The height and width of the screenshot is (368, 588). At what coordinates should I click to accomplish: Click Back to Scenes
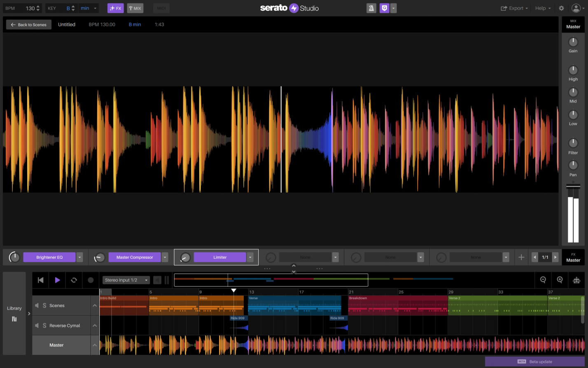(x=28, y=24)
